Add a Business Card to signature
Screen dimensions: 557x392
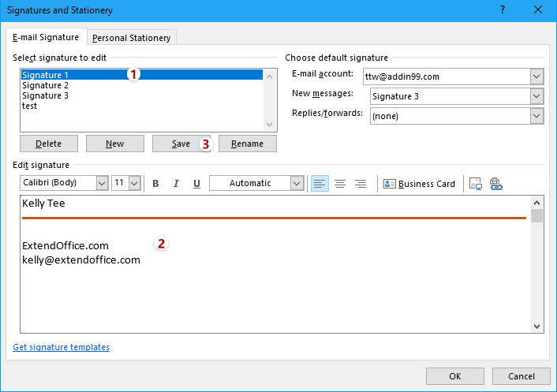(420, 184)
